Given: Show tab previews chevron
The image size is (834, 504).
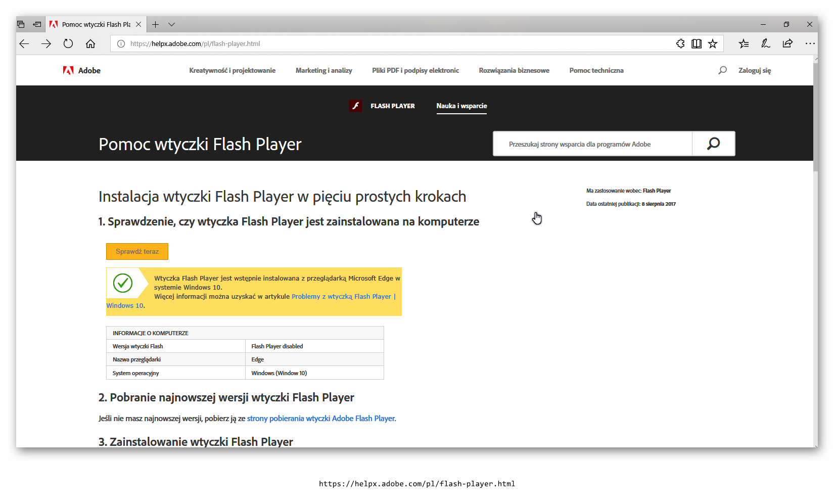Looking at the screenshot, I should [171, 24].
